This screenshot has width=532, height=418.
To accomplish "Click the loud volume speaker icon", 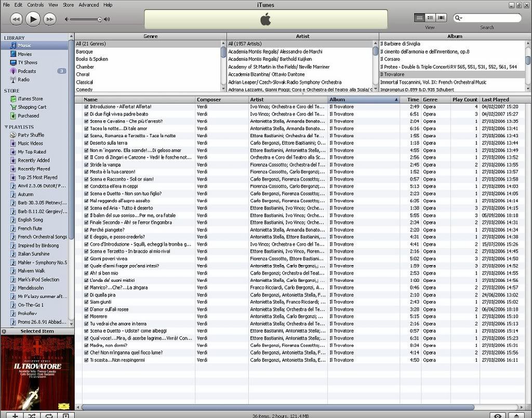I will point(107,19).
